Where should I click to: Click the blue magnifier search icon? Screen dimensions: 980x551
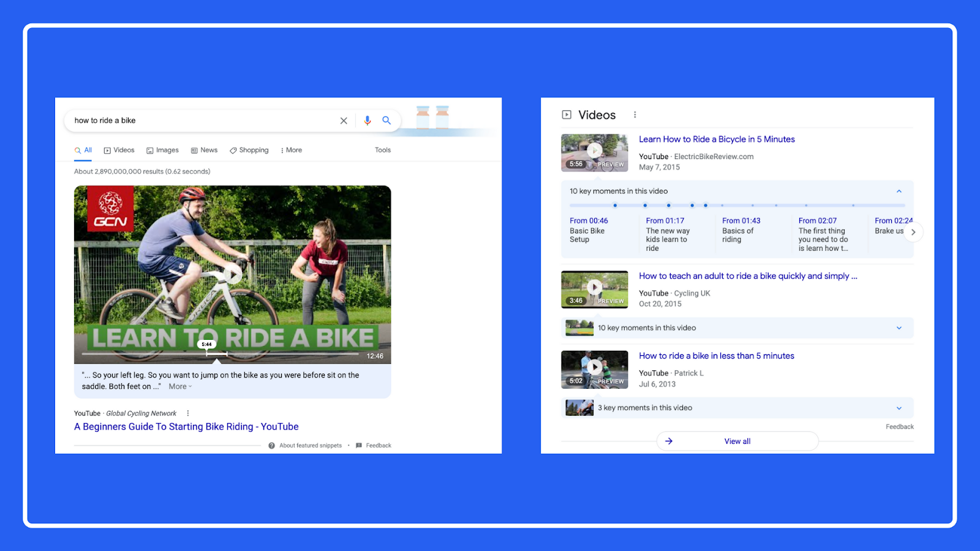(386, 121)
